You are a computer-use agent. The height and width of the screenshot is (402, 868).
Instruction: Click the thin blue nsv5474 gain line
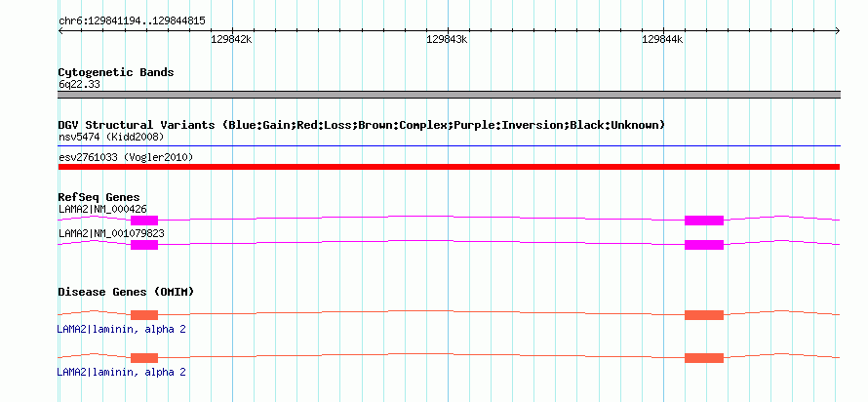coord(449,146)
